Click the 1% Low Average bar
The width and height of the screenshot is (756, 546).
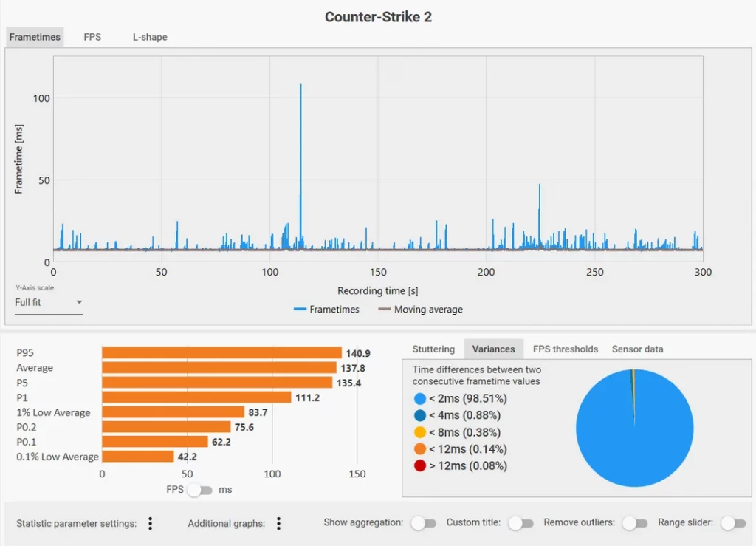coord(173,412)
